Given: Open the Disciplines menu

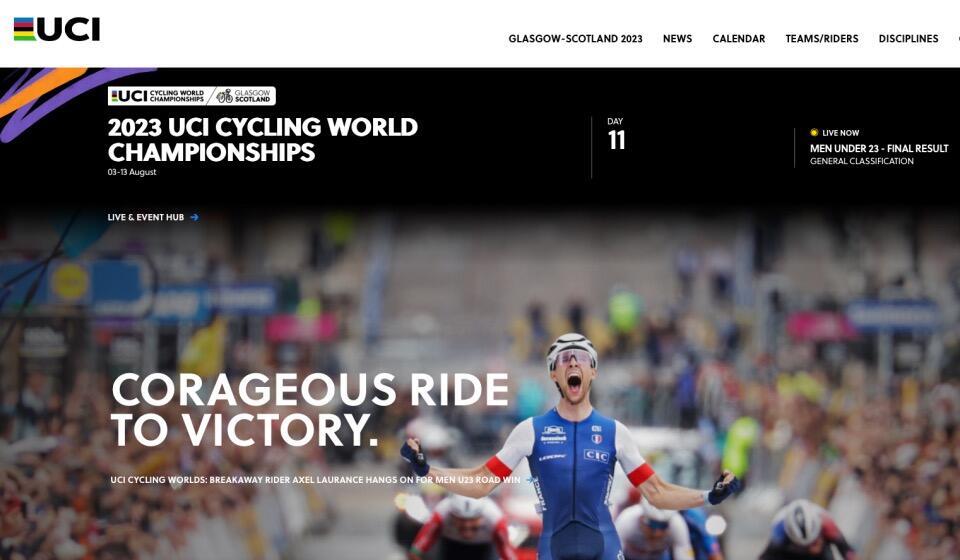Looking at the screenshot, I should 908,39.
